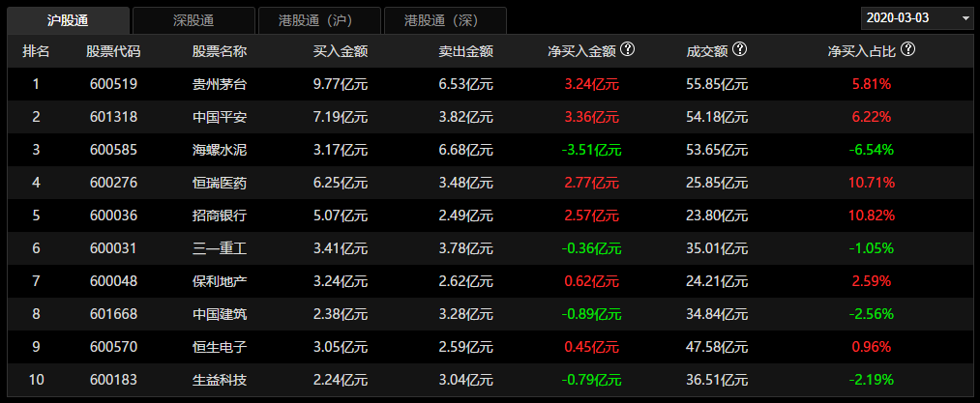The image size is (980, 403).
Task: Select stock name 恒瑞医药
Action: click(x=220, y=183)
